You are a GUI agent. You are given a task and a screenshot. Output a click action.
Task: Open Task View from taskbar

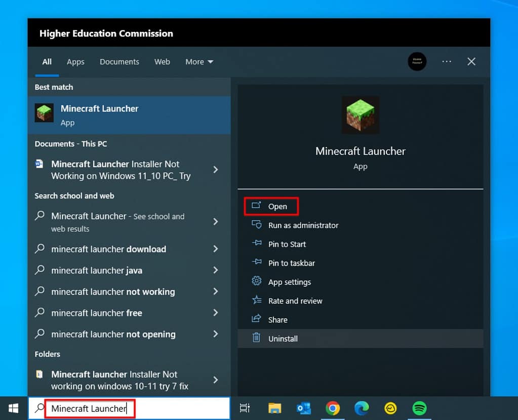coord(245,408)
